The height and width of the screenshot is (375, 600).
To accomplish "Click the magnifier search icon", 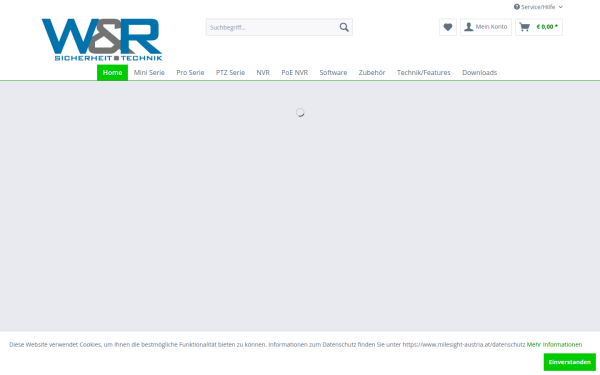I will point(344,27).
